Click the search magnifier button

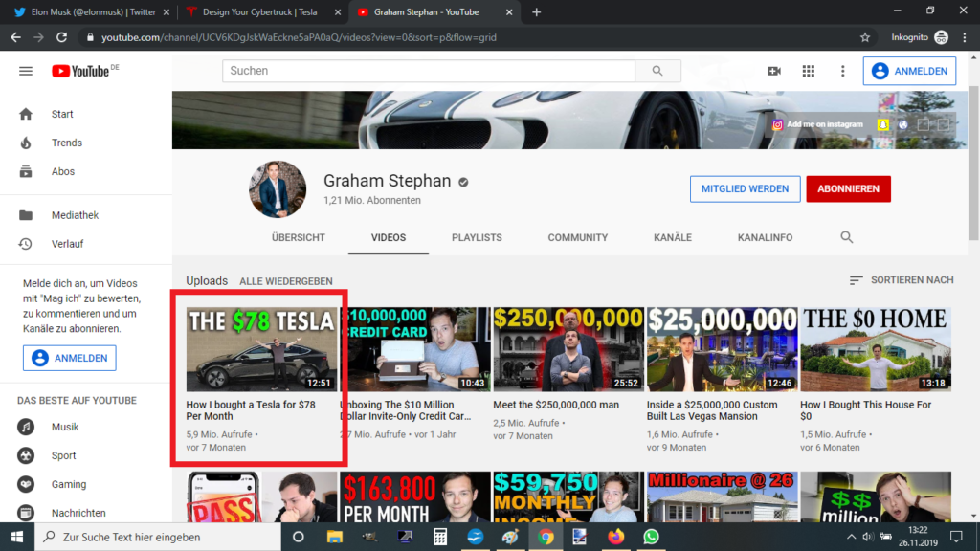[657, 71]
